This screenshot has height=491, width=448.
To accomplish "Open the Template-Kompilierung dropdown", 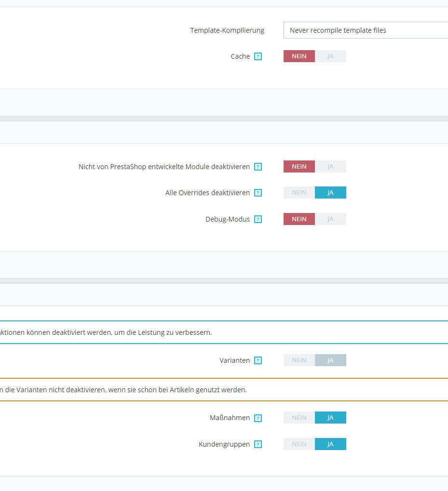I will pyautogui.click(x=366, y=30).
